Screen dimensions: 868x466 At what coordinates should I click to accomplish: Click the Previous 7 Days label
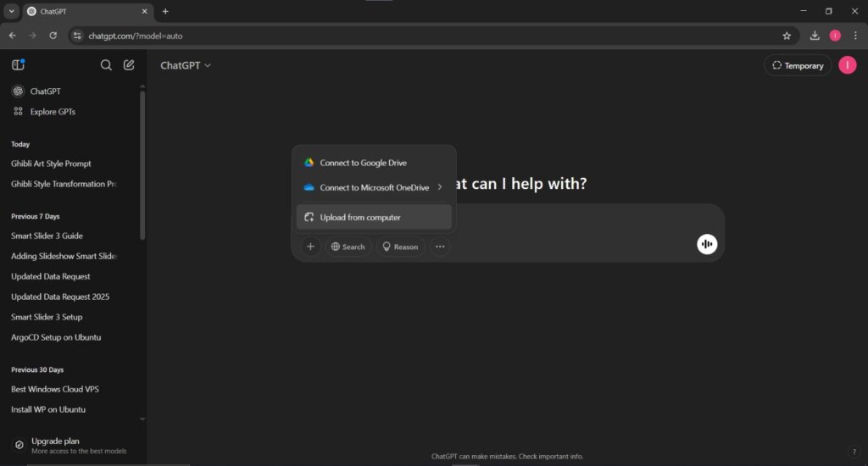[36, 216]
